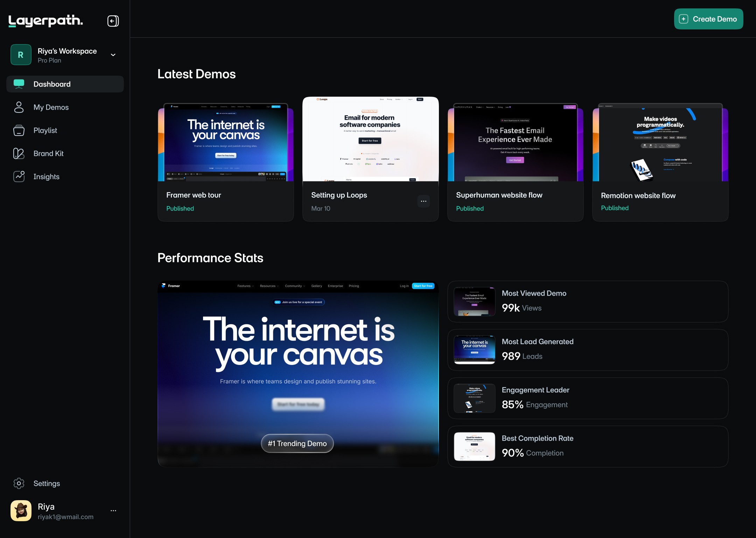Click the Brand Kit icon

click(x=19, y=153)
